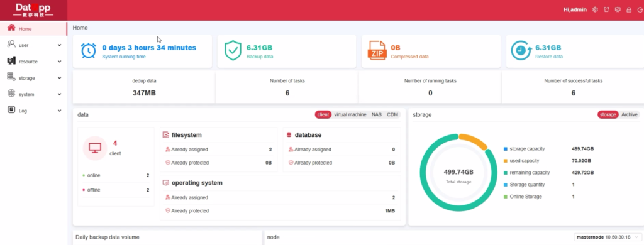Click the used capacity orange legend swatch
644x245 pixels.
coord(506,161)
